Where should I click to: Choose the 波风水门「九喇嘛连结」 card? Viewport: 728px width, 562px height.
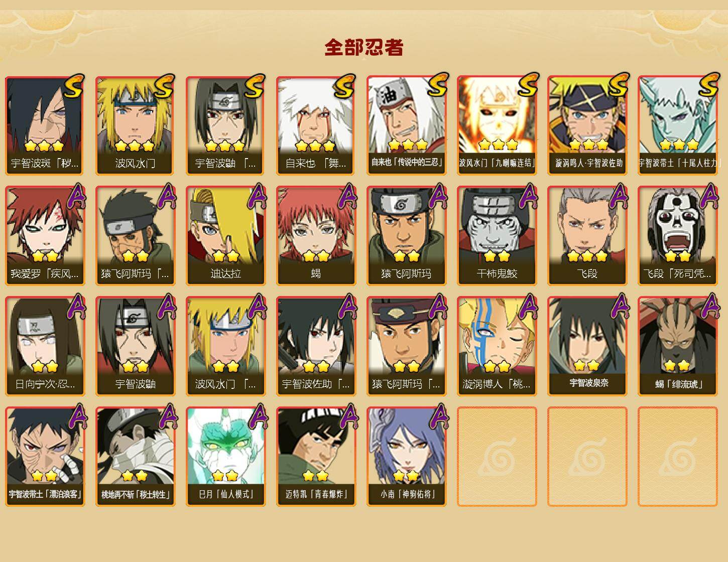click(497, 125)
